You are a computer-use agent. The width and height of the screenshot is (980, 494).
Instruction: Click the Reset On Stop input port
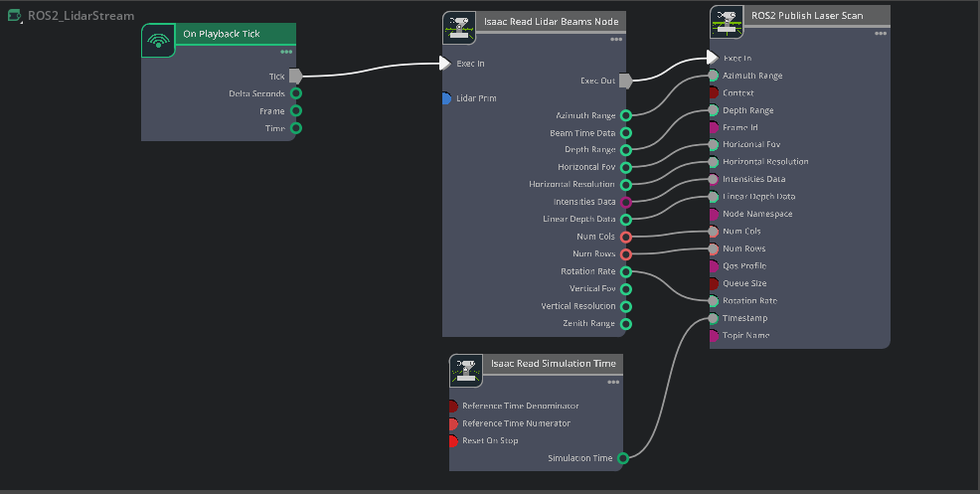[453, 441]
